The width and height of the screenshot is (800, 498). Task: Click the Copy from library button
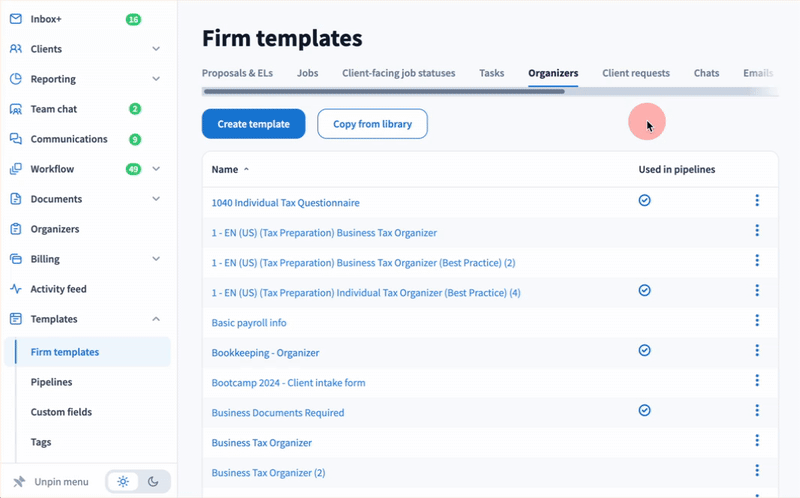tap(372, 124)
